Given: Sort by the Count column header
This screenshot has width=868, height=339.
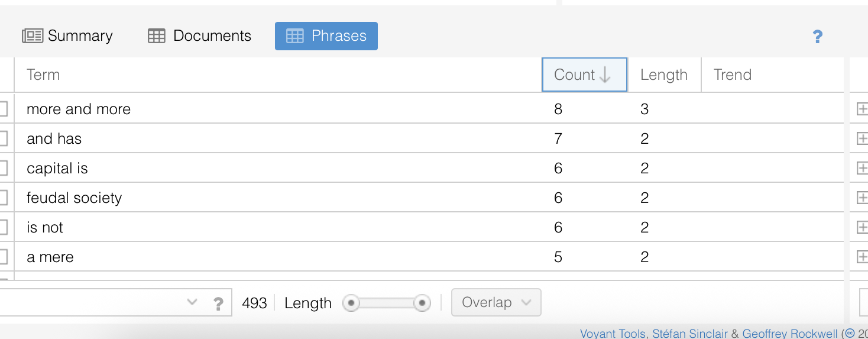Looking at the screenshot, I should (x=584, y=75).
